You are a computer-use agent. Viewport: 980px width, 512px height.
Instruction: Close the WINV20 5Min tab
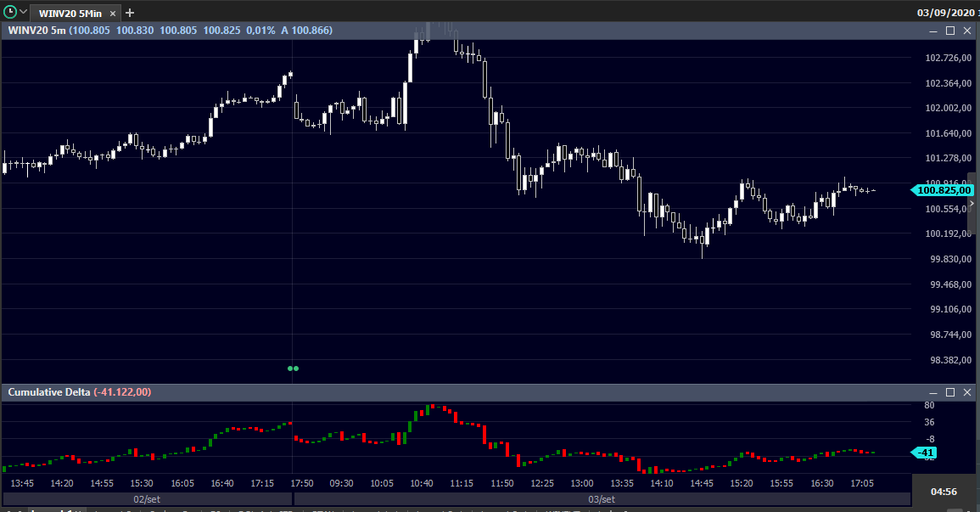[x=113, y=13]
